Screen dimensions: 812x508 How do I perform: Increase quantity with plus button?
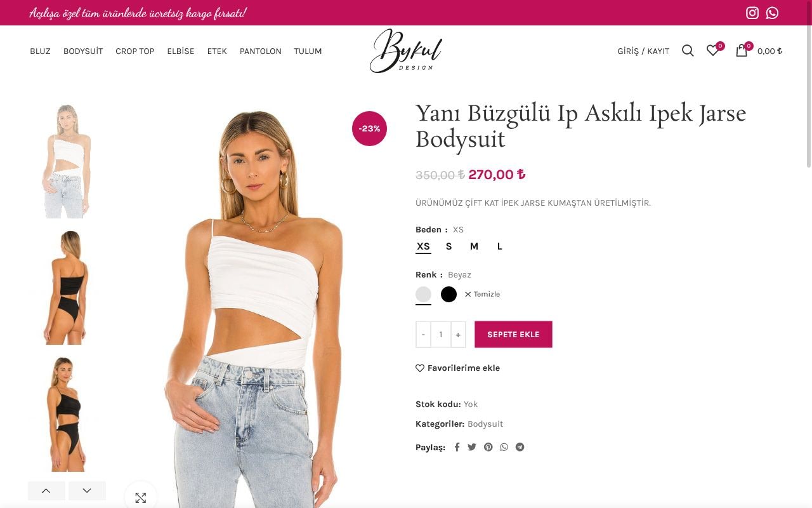pos(458,335)
